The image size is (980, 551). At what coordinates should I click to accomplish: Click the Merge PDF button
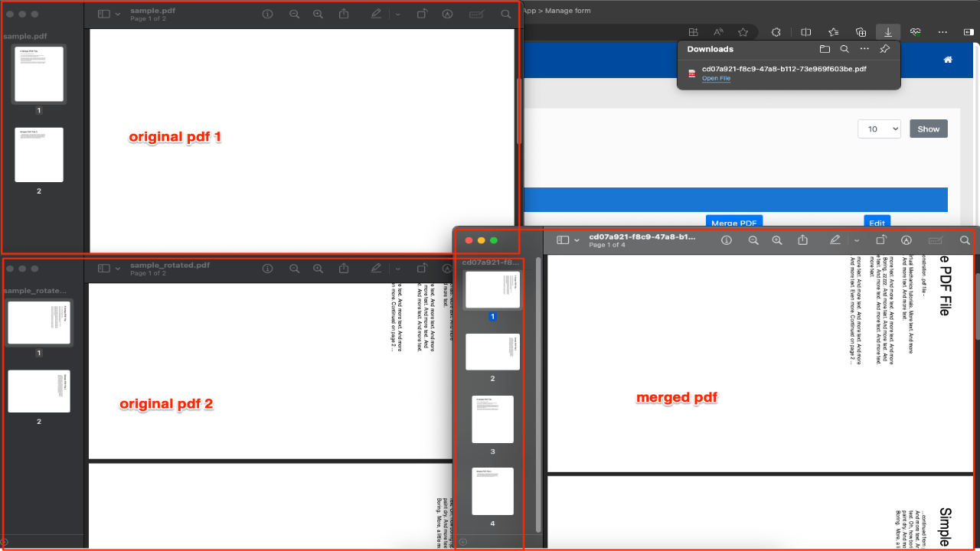[734, 222]
